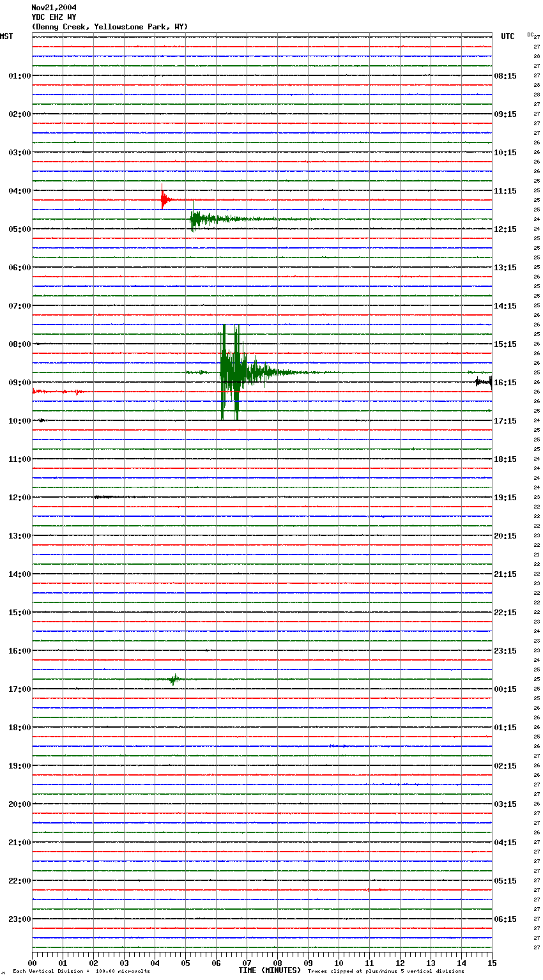Viewport: 543px width, 980px height.
Task: Click the "(Denny Creek, Yellowstone Park, WY)" heading
Action: click(x=110, y=27)
